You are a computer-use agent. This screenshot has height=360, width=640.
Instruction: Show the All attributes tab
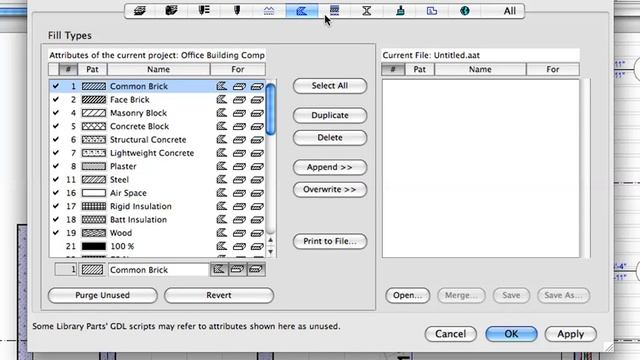(x=509, y=11)
